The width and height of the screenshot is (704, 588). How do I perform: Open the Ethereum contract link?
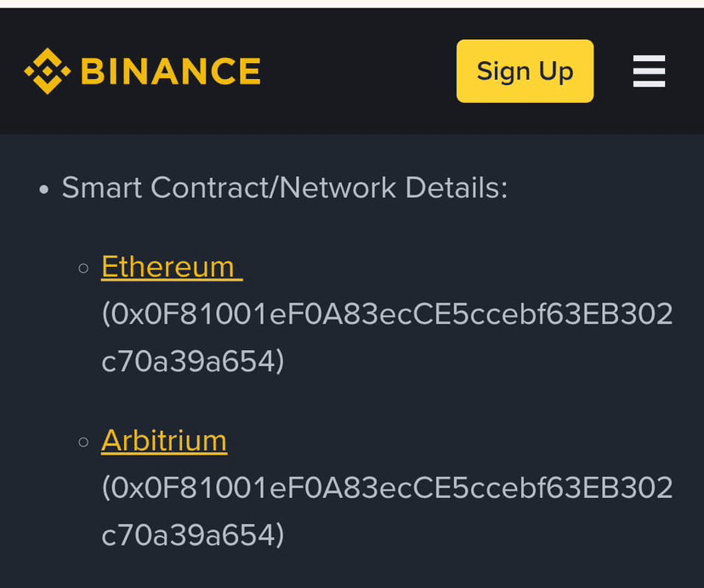pyautogui.click(x=172, y=267)
